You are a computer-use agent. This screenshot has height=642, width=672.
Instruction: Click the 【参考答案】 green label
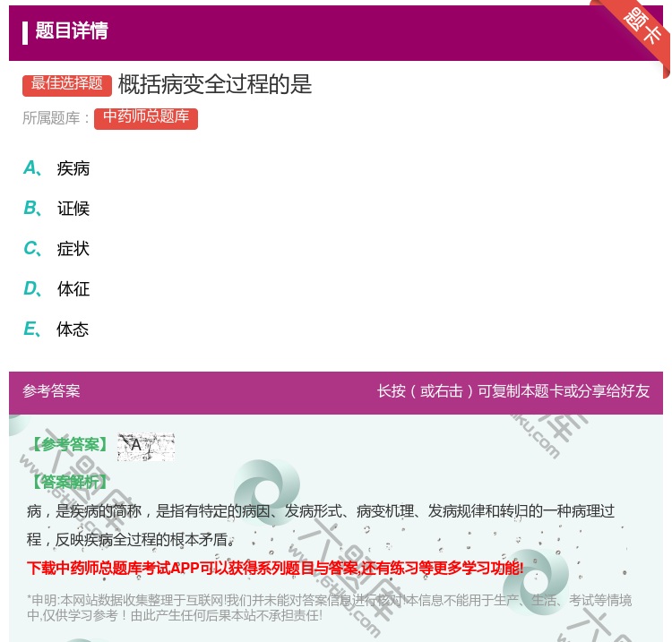click(x=71, y=445)
